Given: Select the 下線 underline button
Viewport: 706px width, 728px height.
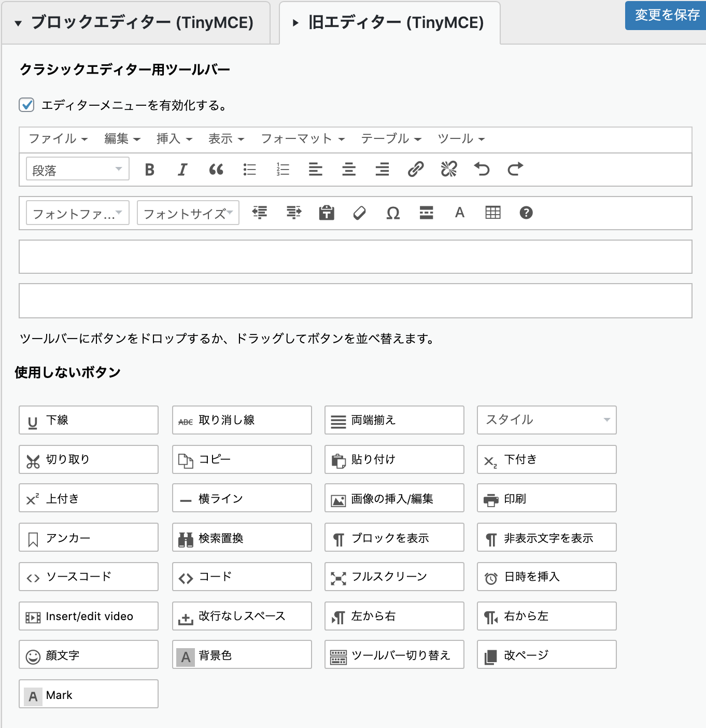Looking at the screenshot, I should [x=89, y=420].
